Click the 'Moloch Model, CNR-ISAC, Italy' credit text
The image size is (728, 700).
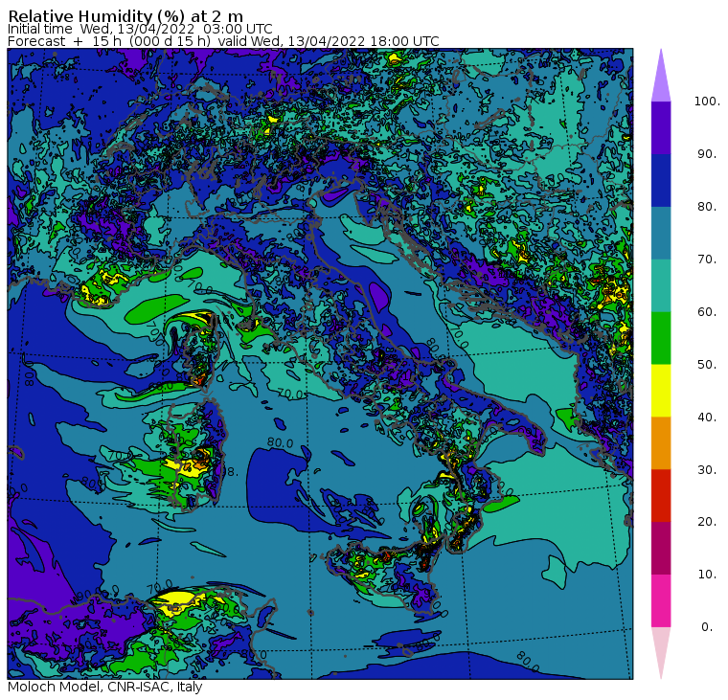pos(105,687)
